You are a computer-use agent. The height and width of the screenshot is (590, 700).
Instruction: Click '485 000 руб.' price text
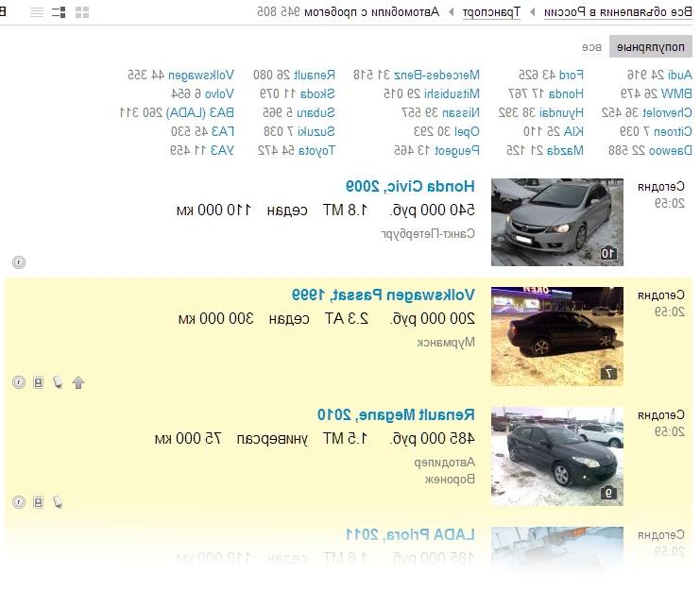pos(433,439)
